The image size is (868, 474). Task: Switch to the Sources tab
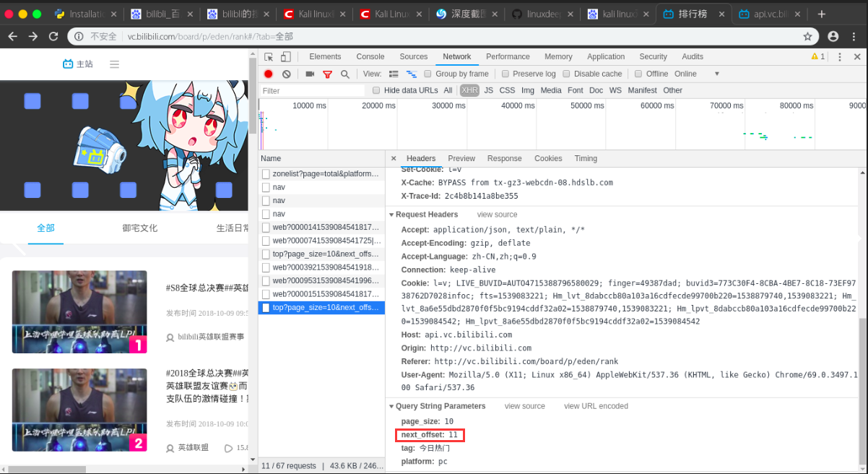pyautogui.click(x=414, y=56)
